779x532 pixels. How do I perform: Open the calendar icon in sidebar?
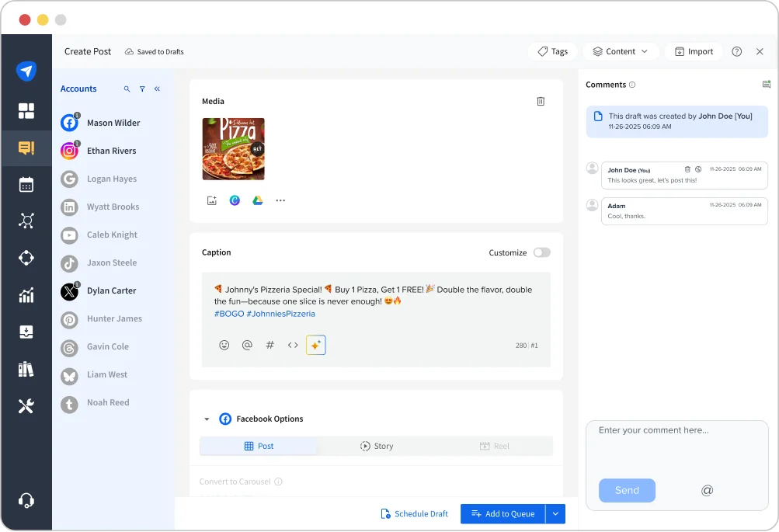(26, 184)
